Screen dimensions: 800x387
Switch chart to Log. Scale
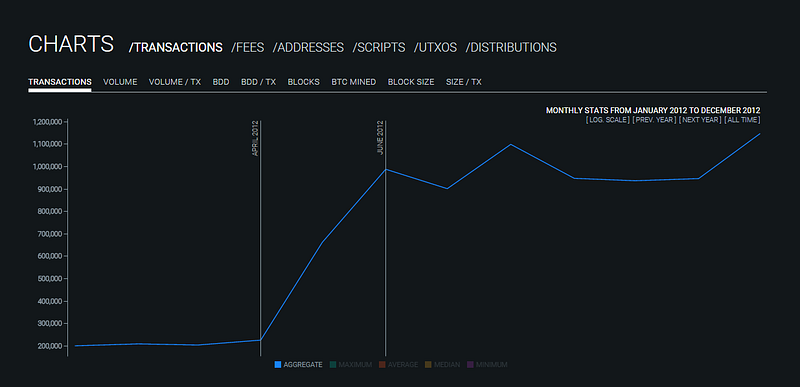[608, 120]
